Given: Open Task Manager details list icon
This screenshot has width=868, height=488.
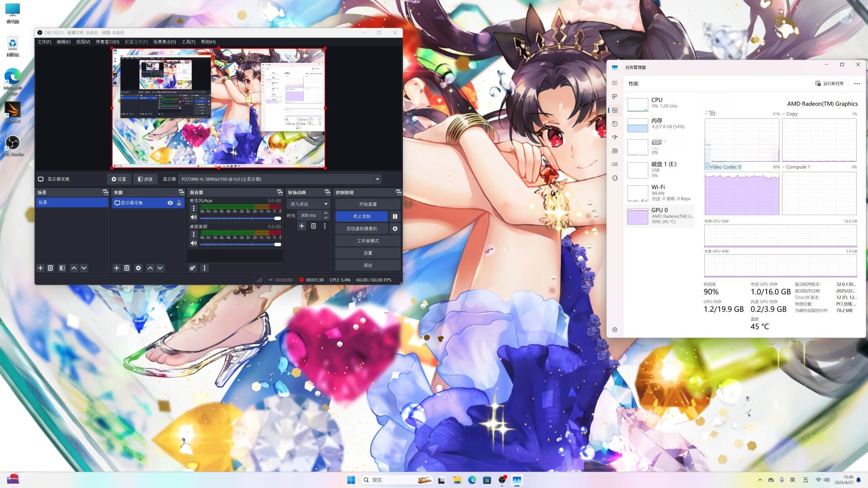Looking at the screenshot, I should (615, 164).
